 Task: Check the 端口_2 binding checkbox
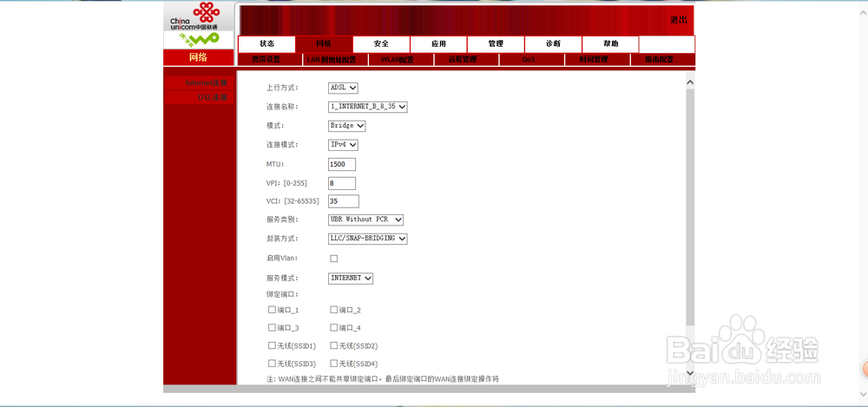334,310
